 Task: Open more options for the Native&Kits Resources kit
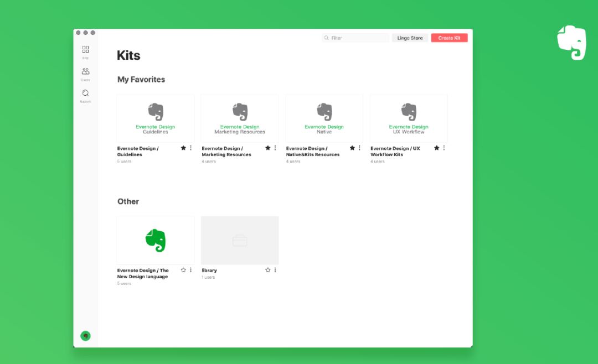[359, 148]
